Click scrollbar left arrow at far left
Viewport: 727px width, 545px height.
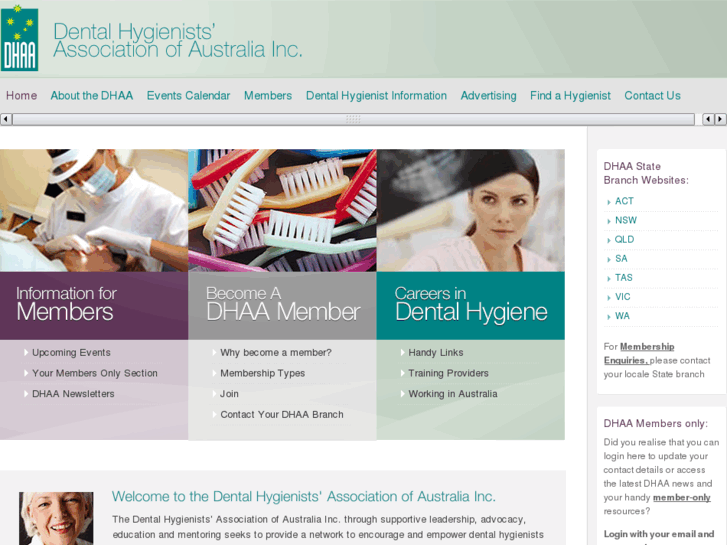(x=6, y=119)
